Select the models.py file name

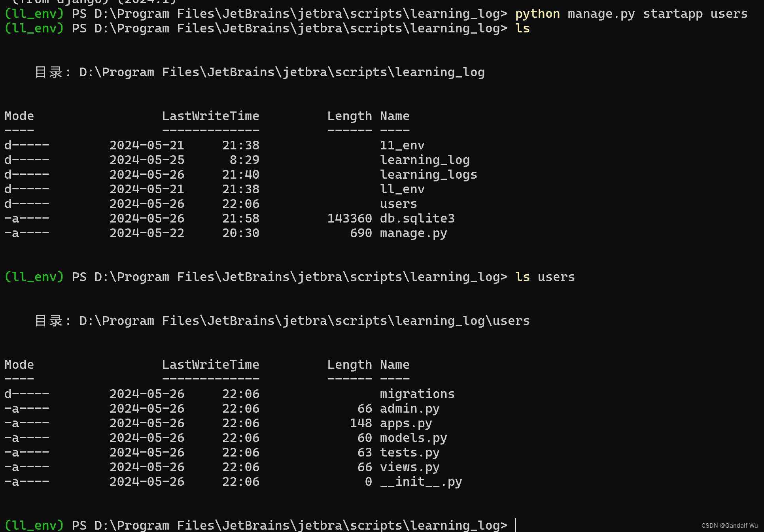point(413,438)
